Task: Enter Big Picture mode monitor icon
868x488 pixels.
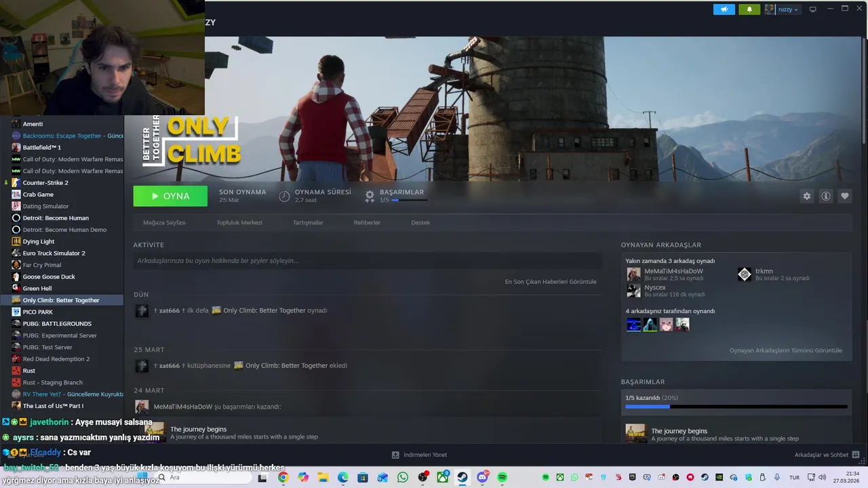Action: 812,9
